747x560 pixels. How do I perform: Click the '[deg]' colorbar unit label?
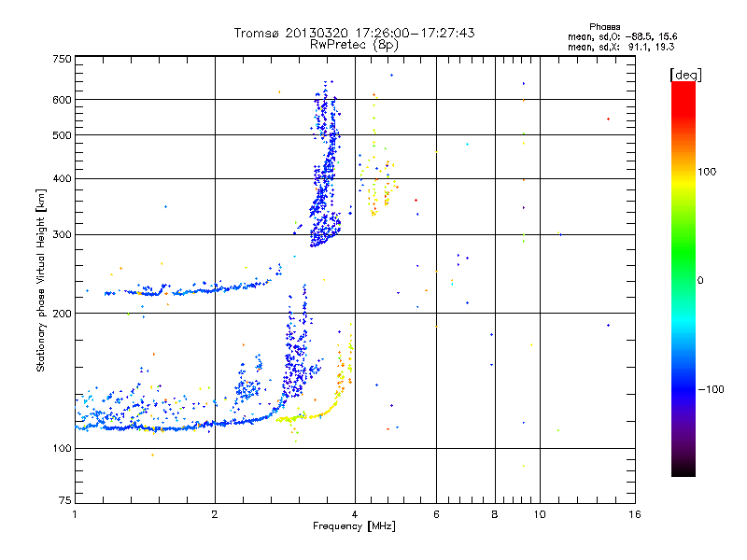[685, 75]
